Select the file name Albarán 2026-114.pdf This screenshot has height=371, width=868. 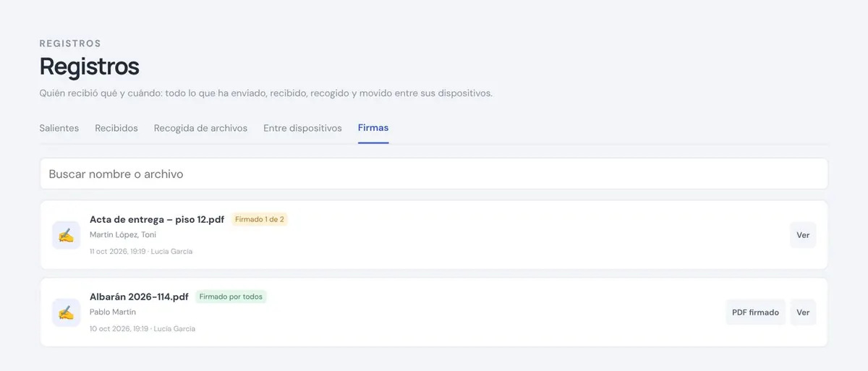[x=139, y=297]
